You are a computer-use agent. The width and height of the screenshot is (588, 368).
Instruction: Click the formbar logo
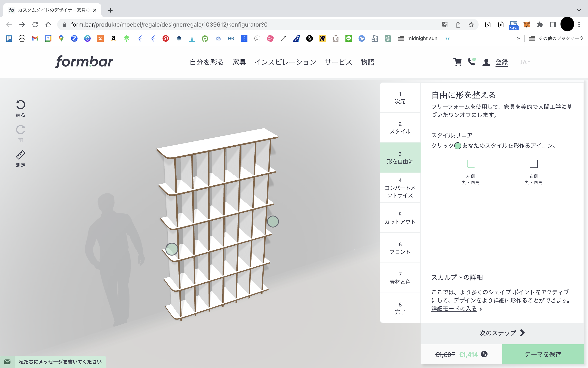[84, 62]
